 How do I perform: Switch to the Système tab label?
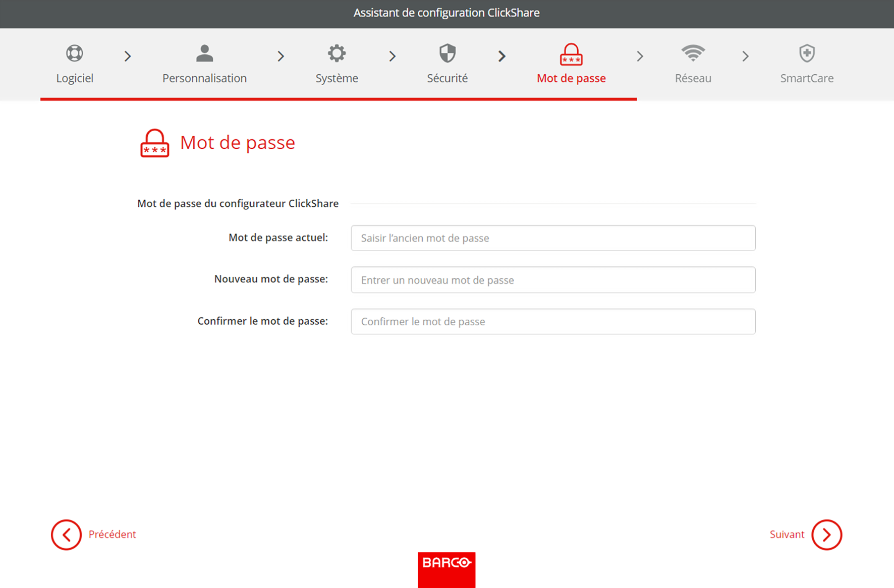337,78
